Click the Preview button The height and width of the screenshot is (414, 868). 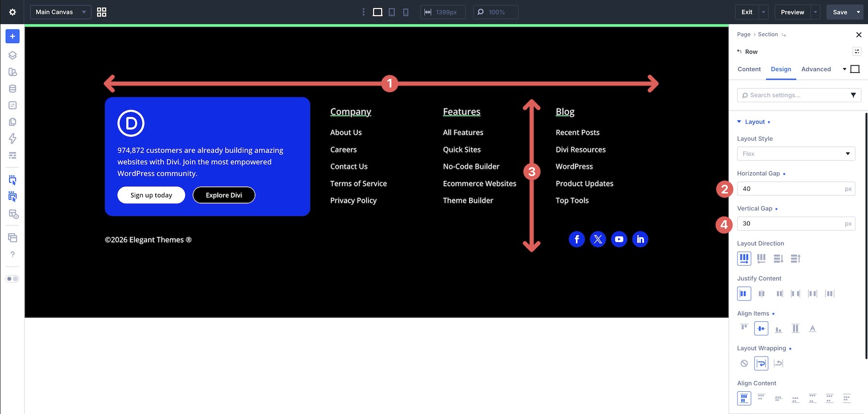(x=792, y=12)
